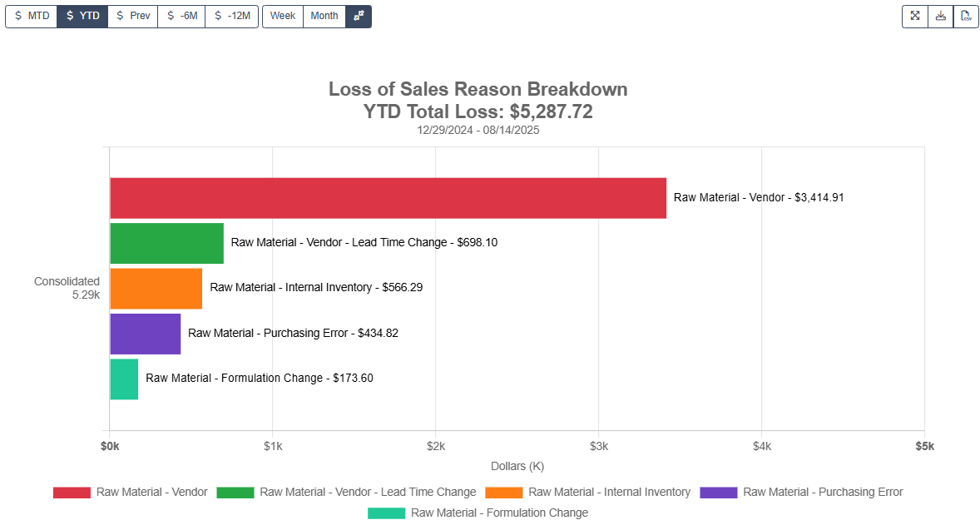This screenshot has width=980, height=530.
Task: Enter fullscreen mode with expand icon
Action: pyautogui.click(x=914, y=16)
